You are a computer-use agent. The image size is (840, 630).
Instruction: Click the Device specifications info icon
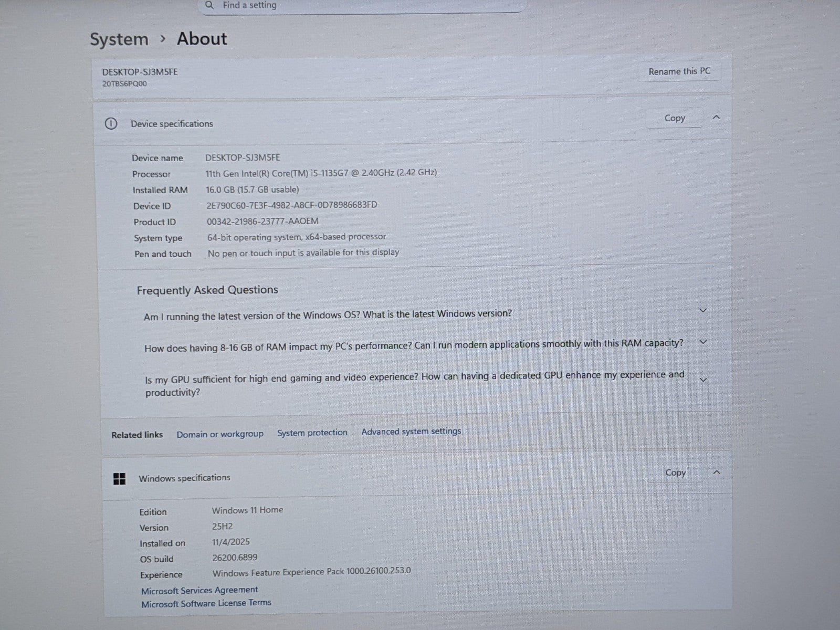(111, 124)
